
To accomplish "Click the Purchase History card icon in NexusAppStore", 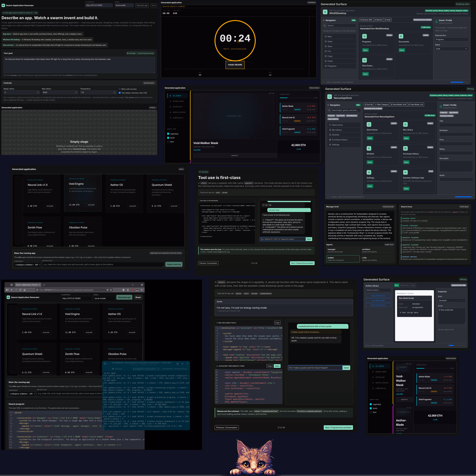I will coord(405,148).
